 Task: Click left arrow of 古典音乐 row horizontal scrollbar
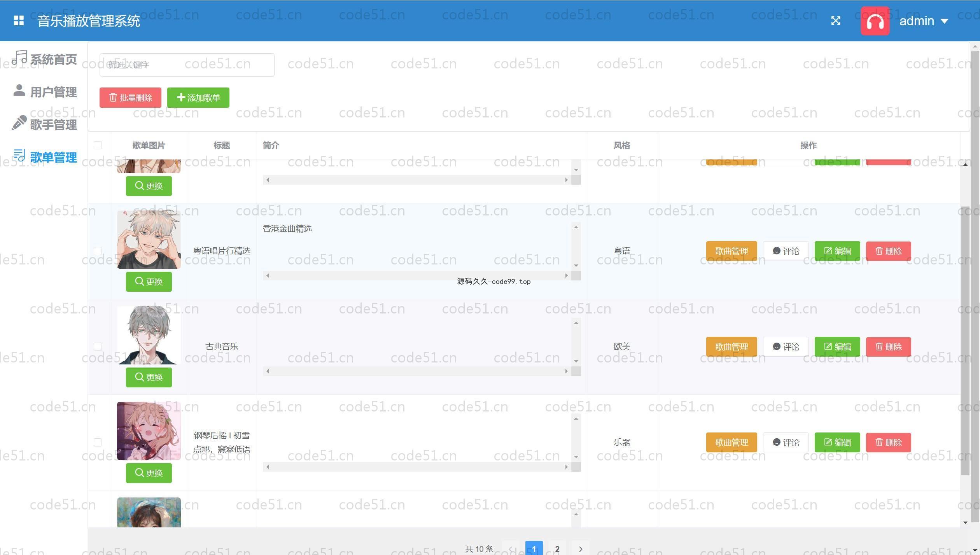click(268, 371)
